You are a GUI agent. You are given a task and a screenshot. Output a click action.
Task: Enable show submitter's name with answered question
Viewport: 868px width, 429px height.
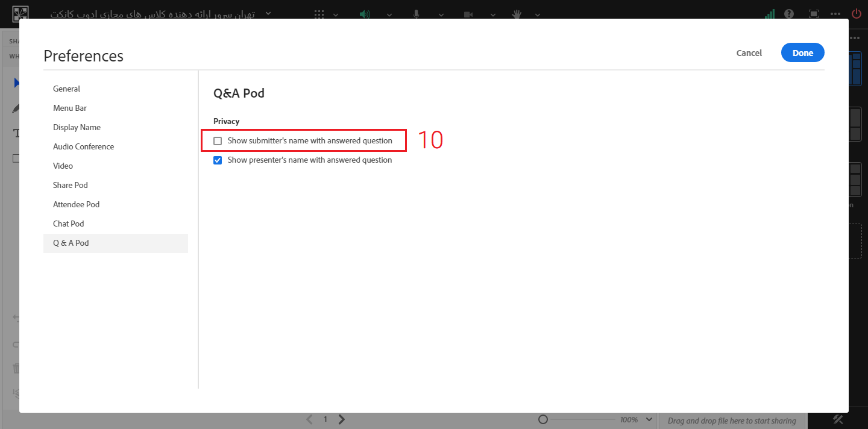(218, 141)
